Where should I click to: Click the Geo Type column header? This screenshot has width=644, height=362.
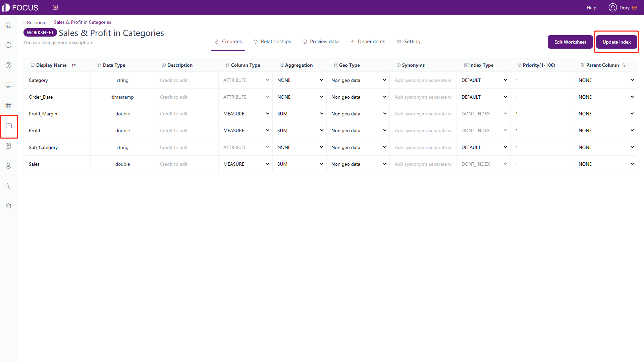[346, 65]
